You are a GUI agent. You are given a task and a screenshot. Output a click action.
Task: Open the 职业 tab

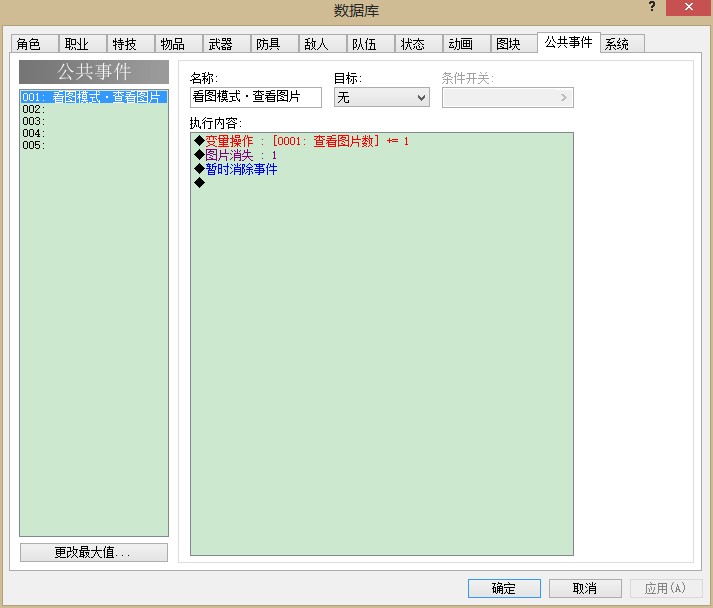click(x=83, y=44)
